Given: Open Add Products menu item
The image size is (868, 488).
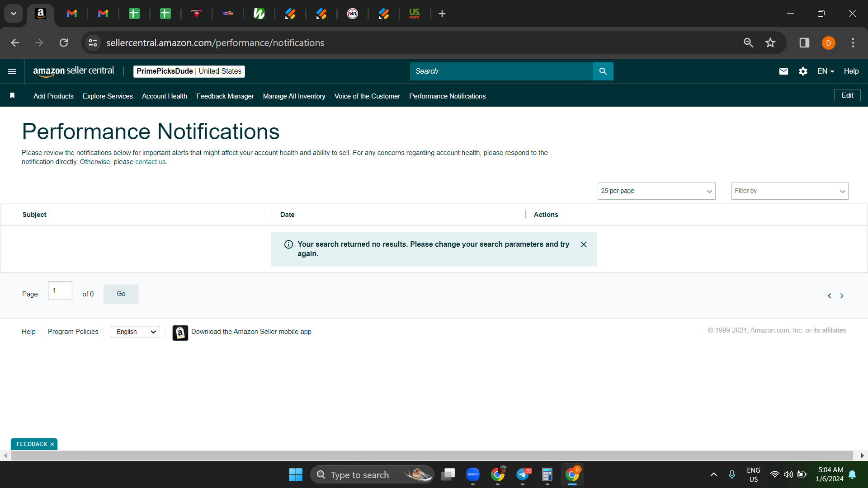Looking at the screenshot, I should click(53, 96).
